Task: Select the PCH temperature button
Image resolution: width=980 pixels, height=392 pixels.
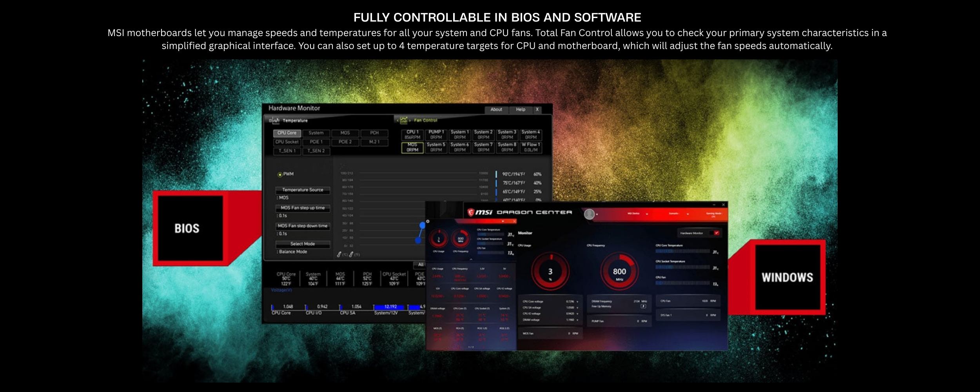Action: (374, 133)
